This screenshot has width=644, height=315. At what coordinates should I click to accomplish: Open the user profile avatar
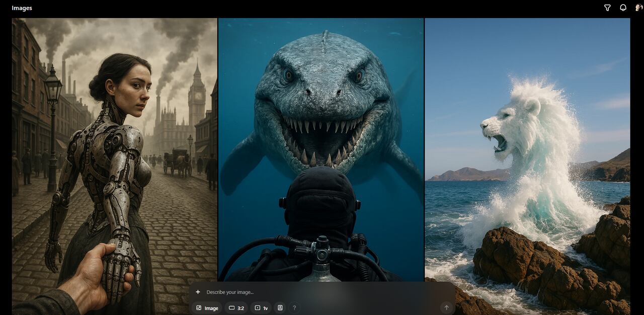click(637, 8)
